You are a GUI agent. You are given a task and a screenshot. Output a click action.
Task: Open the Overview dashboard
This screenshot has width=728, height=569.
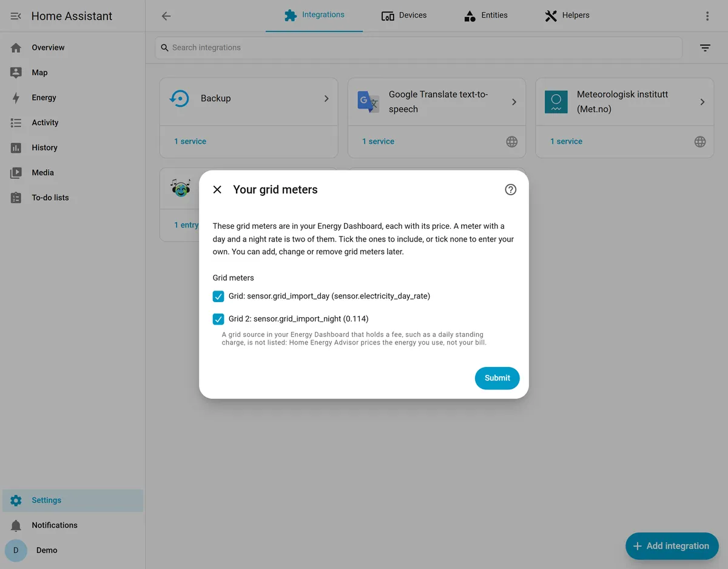coord(73,47)
